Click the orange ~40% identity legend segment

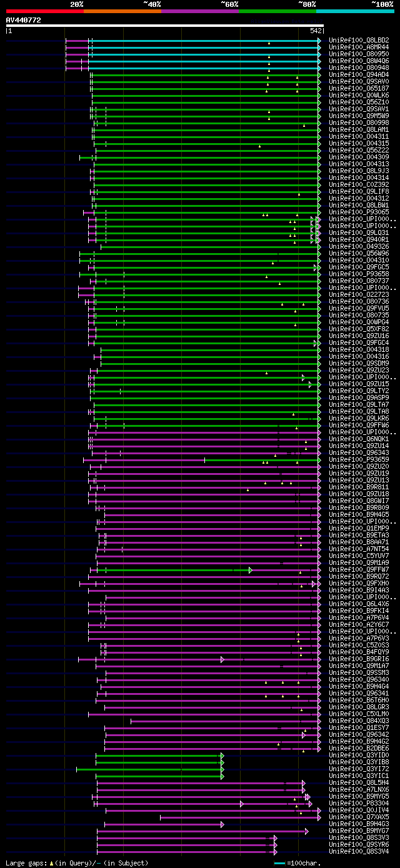pyautogui.click(x=122, y=11)
